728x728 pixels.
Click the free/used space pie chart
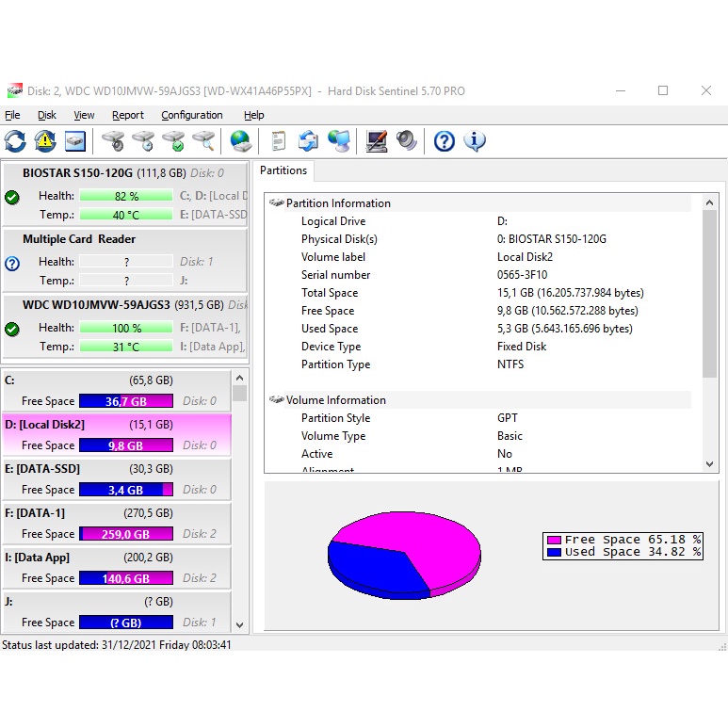(404, 556)
